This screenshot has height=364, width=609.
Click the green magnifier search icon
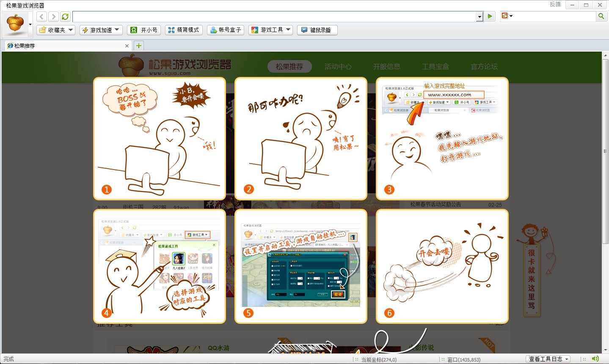(x=601, y=16)
